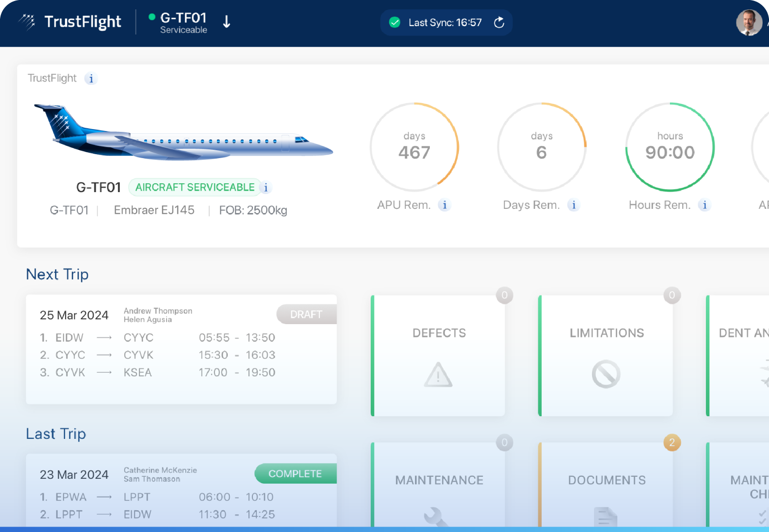This screenshot has height=532, width=769.
Task: Click the Days Rem. info icon
Action: (x=573, y=205)
